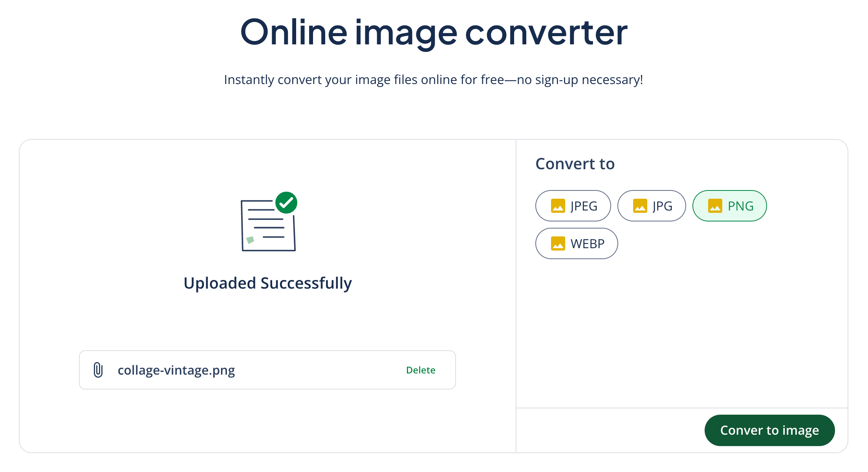The height and width of the screenshot is (472, 868).
Task: Click the image icon on WEBP option
Action: (558, 243)
